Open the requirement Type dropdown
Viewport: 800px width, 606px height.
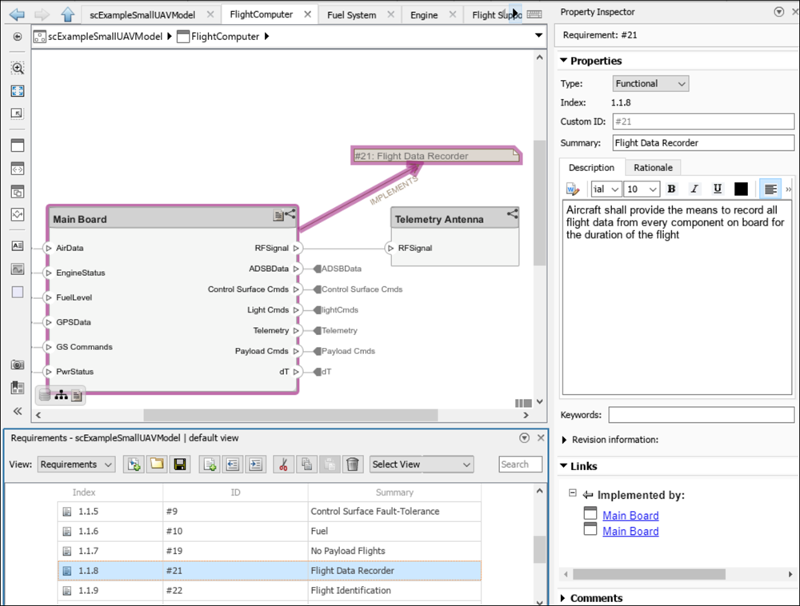coord(650,84)
